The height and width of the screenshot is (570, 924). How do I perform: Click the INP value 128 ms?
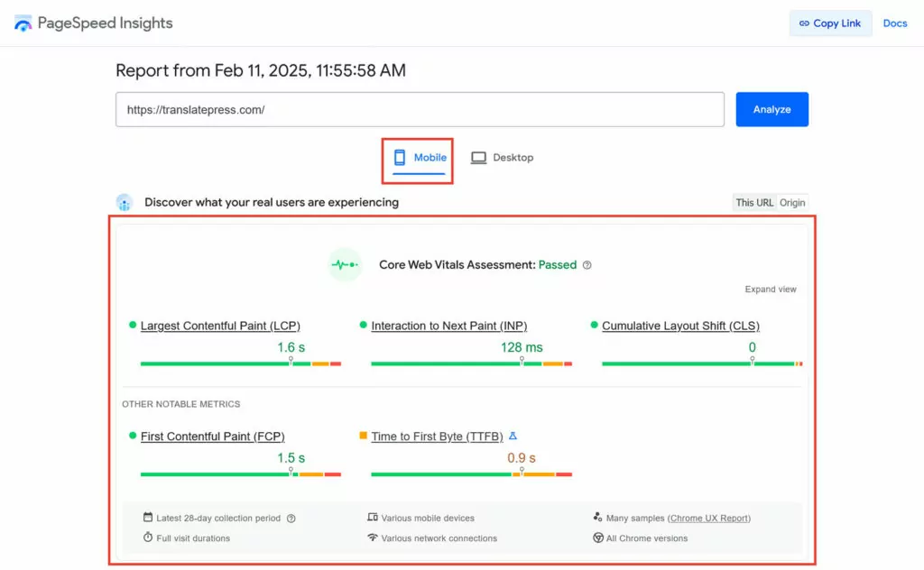522,347
